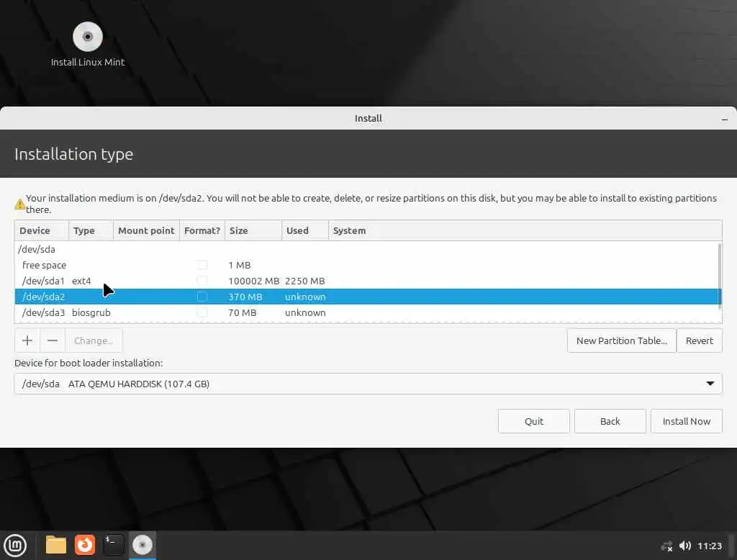737x560 pixels.
Task: Click New Partition Table... button
Action: point(621,340)
